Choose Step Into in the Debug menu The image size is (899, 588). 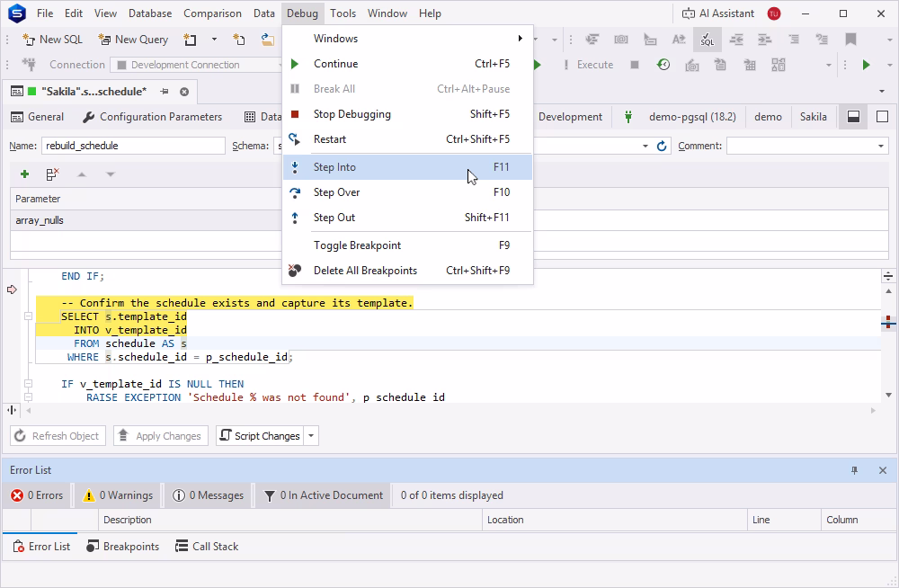tap(407, 167)
